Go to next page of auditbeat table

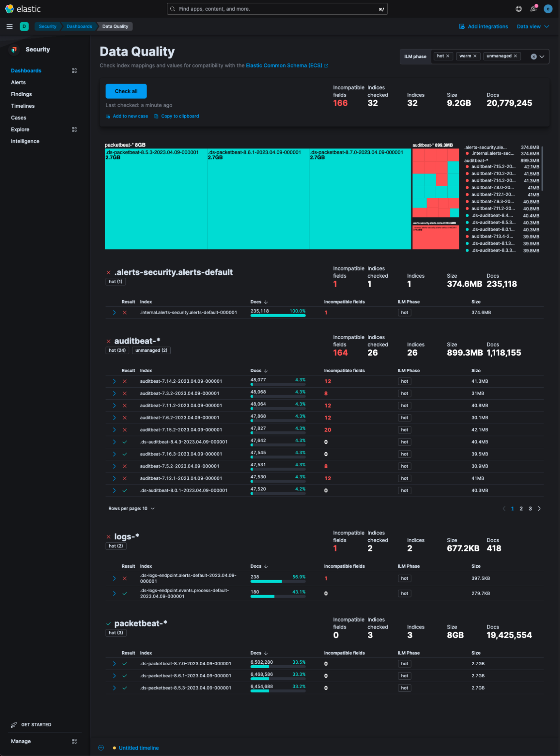[539, 509]
